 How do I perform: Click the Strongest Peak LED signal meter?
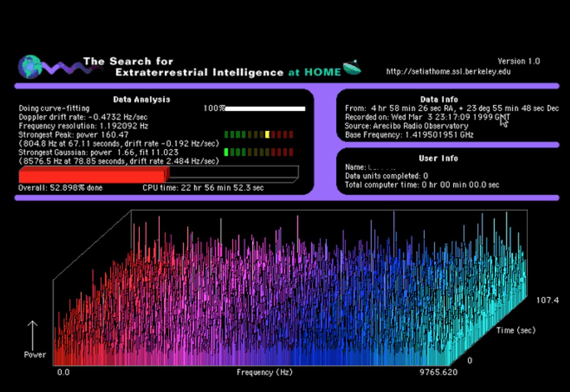tap(259, 134)
